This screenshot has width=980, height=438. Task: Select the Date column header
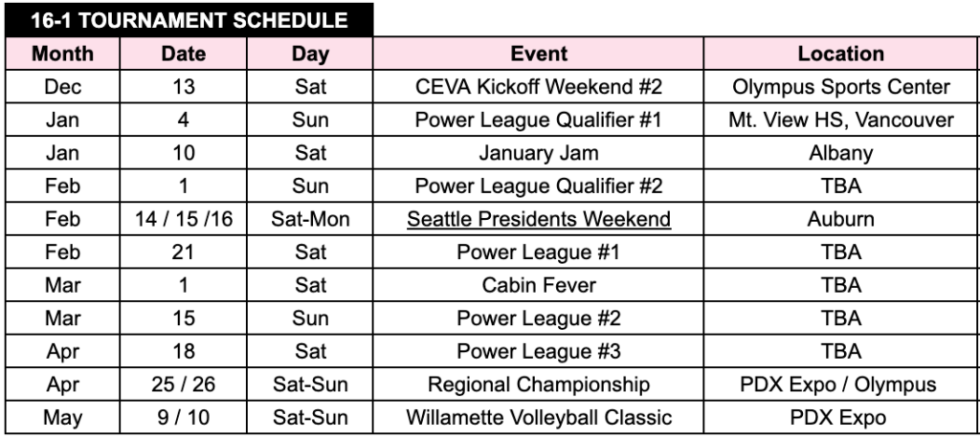[184, 55]
